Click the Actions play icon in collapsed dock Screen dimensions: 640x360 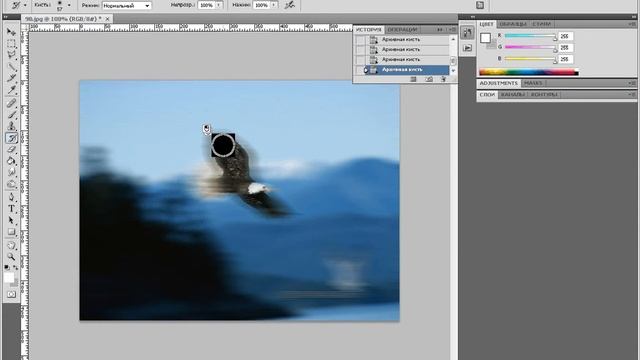click(x=467, y=48)
